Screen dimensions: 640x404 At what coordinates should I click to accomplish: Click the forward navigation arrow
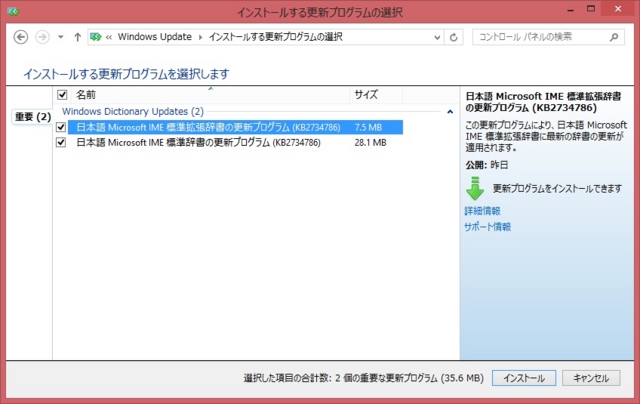point(42,37)
